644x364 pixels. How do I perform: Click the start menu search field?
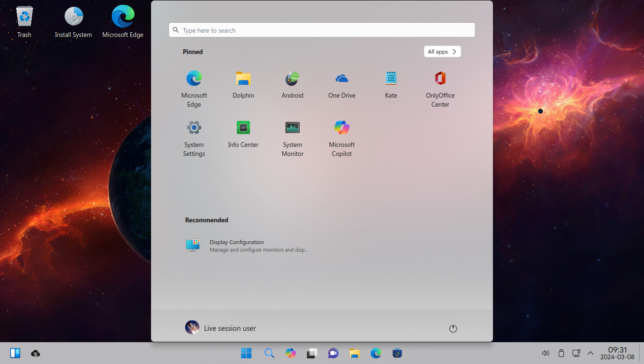pyautogui.click(x=322, y=30)
